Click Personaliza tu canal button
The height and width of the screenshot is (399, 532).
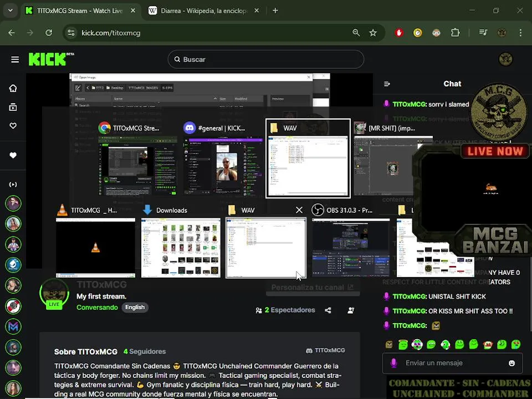coord(313,288)
